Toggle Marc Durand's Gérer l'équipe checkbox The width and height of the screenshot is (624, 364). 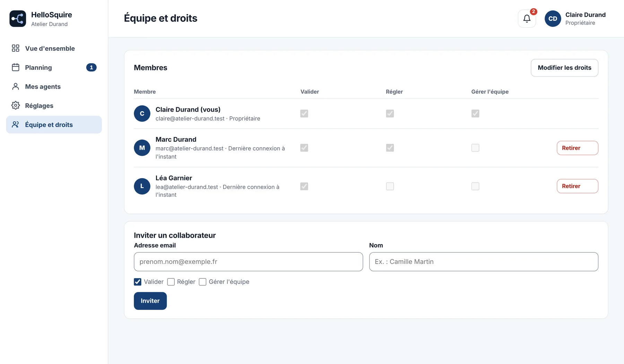pyautogui.click(x=475, y=148)
